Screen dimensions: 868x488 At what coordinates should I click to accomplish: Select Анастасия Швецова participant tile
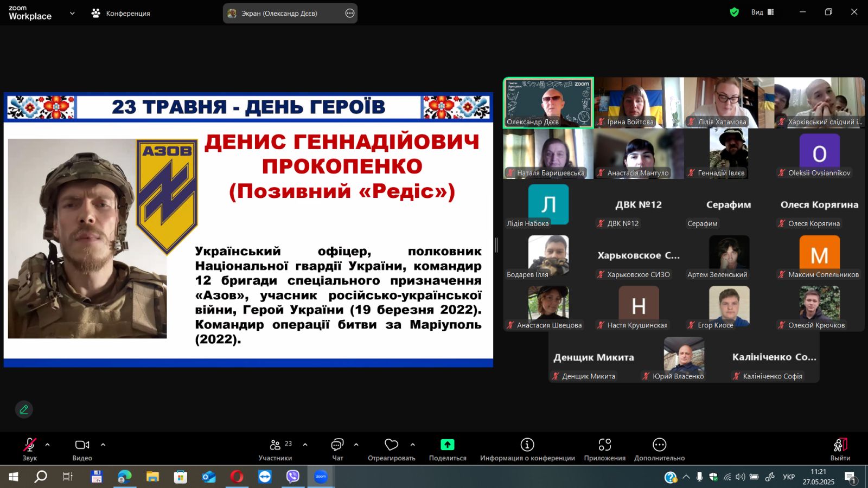(x=548, y=307)
